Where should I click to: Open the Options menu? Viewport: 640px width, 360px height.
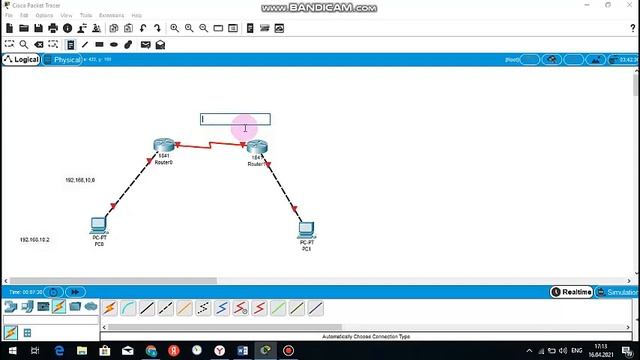click(x=44, y=15)
